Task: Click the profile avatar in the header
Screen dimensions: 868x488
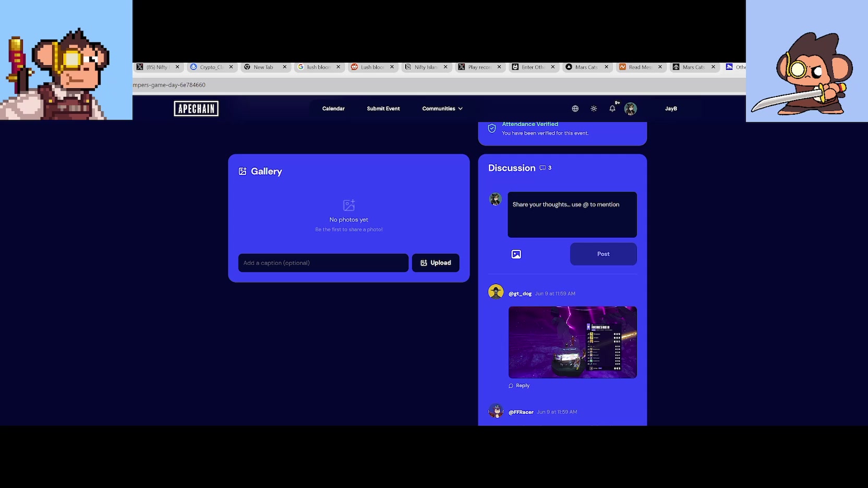Action: coord(631,108)
